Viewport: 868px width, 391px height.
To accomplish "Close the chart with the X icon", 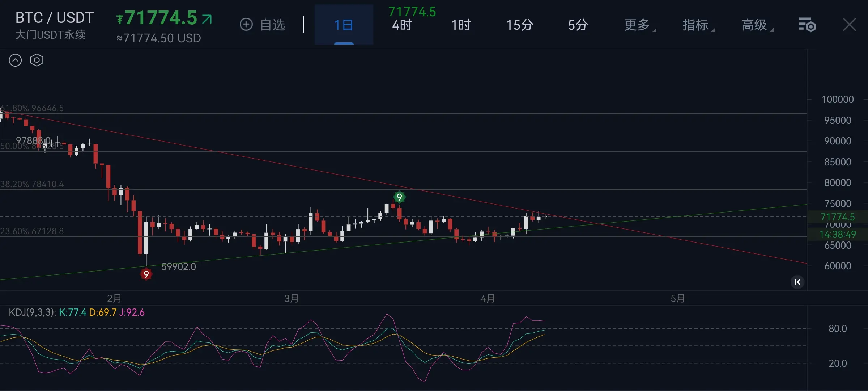I will pyautogui.click(x=849, y=25).
